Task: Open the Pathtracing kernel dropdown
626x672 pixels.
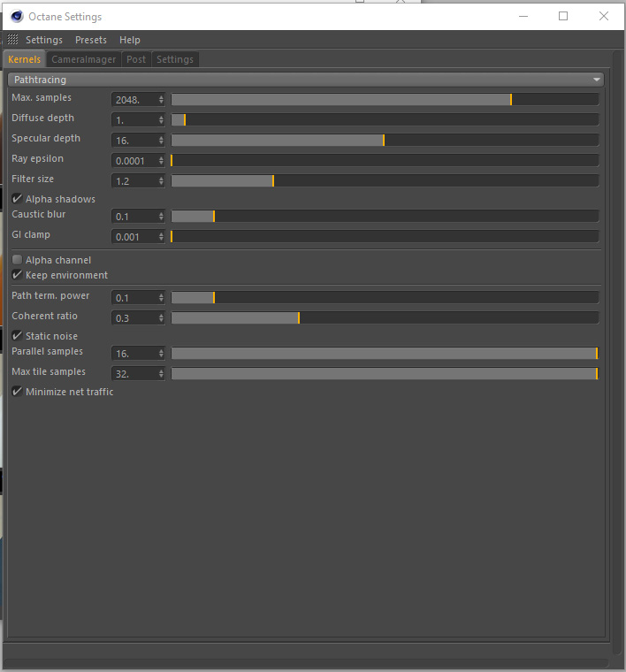Action: (x=306, y=80)
